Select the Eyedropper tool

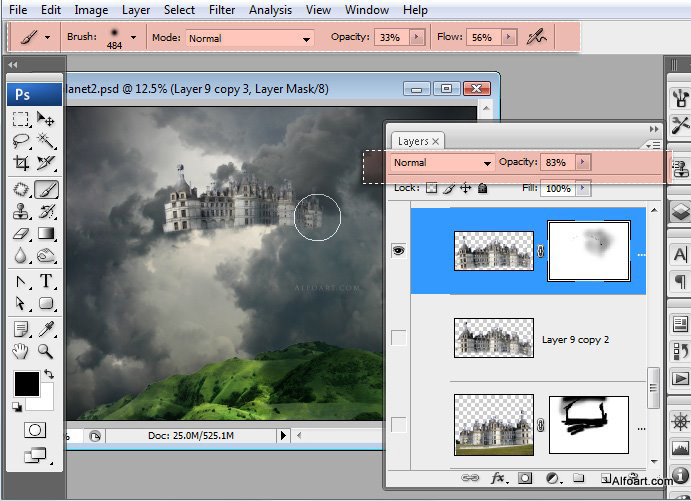pyautogui.click(x=46, y=329)
